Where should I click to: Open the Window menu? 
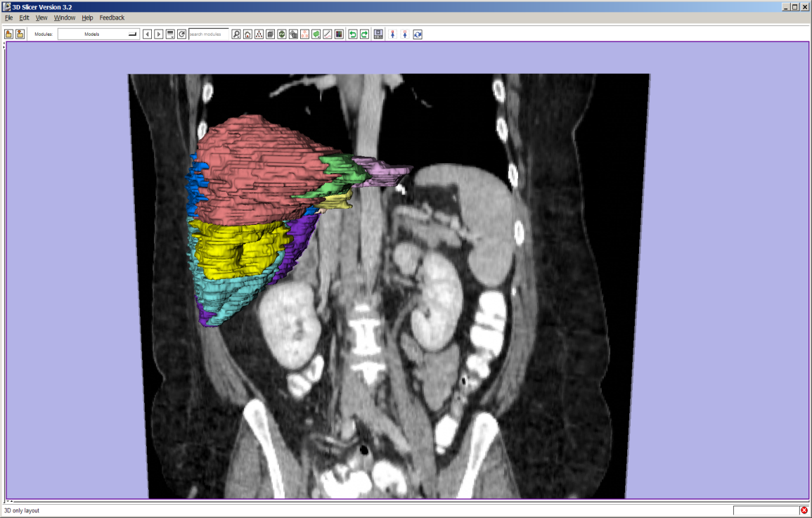[x=65, y=18]
